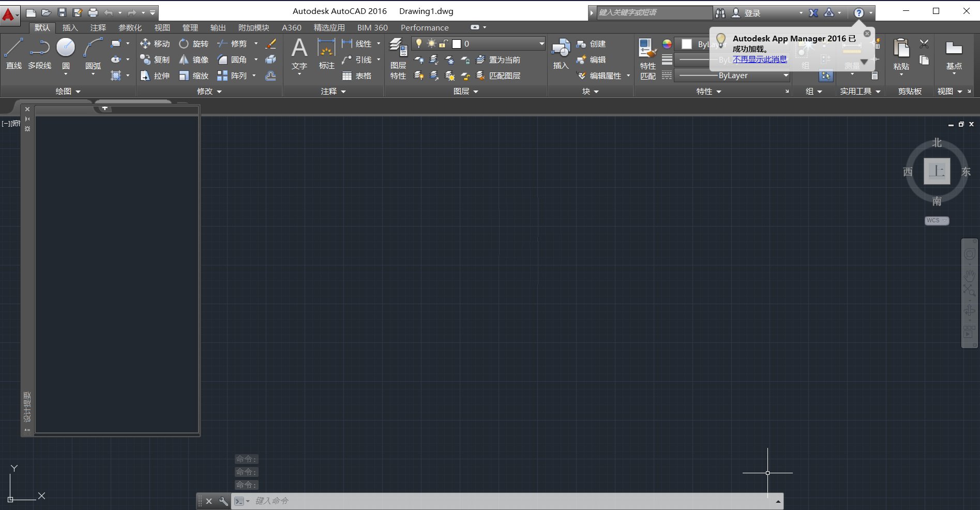The height and width of the screenshot is (510, 980).
Task: Select the 文字 text tool
Action: tap(299, 54)
